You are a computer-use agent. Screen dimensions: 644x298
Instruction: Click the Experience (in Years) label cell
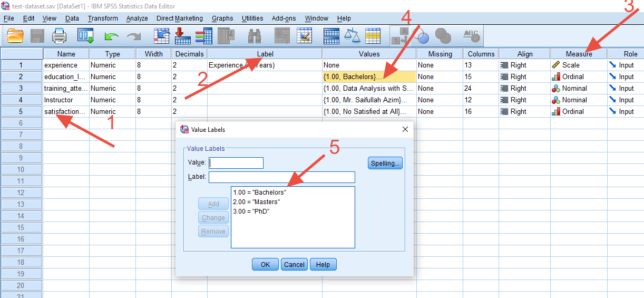pos(265,65)
